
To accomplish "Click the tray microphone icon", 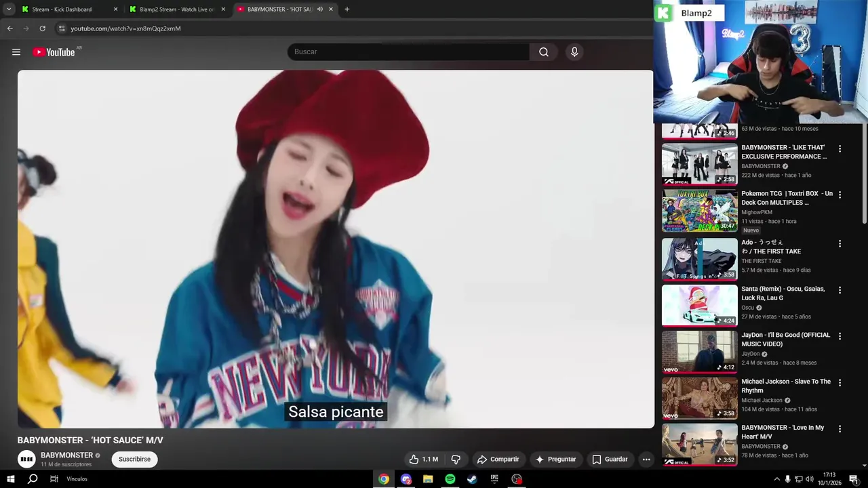I will coord(787,479).
